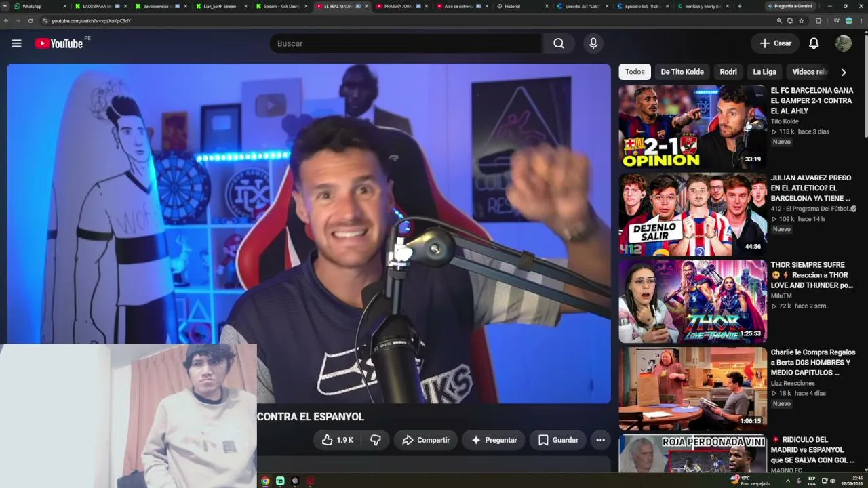Open the YouTube guide hamburger menu
The height and width of the screenshot is (488, 868).
coord(16,43)
